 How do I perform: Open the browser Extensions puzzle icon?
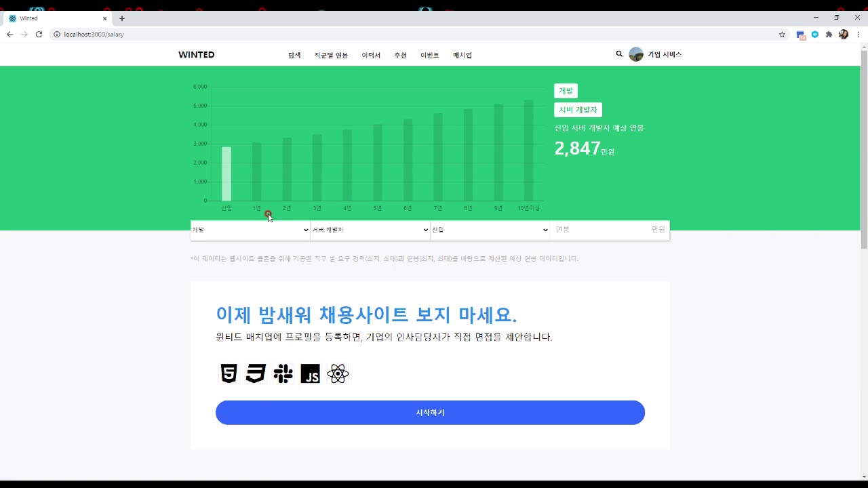[x=829, y=35]
